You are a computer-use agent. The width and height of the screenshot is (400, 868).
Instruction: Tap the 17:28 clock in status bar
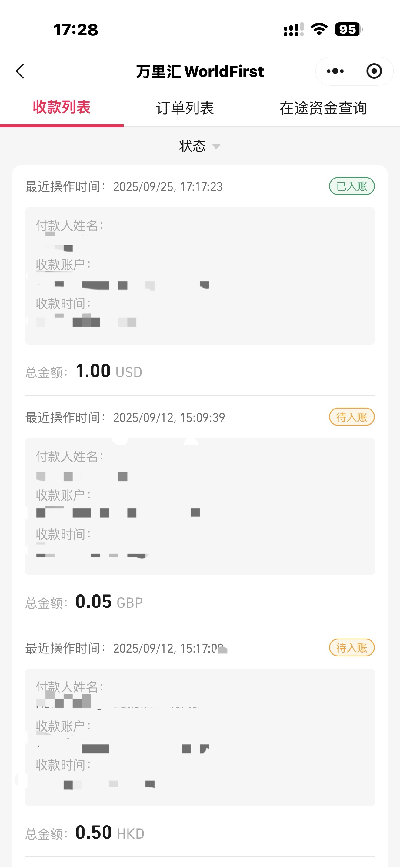76,30
